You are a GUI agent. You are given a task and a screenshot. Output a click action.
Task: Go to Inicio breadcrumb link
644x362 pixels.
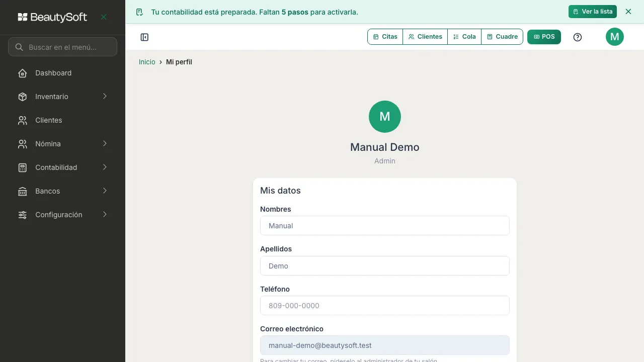[x=147, y=62]
